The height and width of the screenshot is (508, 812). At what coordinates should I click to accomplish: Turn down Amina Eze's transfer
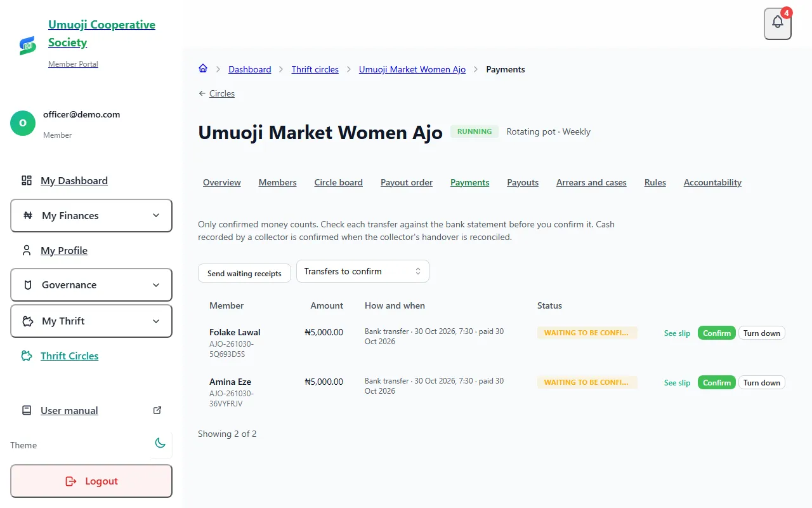(762, 382)
